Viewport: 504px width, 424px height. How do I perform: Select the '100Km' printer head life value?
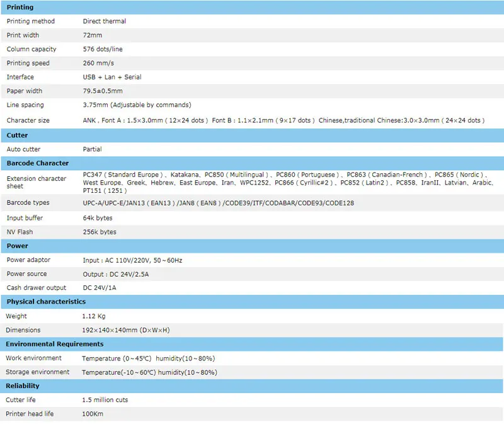pyautogui.click(x=93, y=414)
